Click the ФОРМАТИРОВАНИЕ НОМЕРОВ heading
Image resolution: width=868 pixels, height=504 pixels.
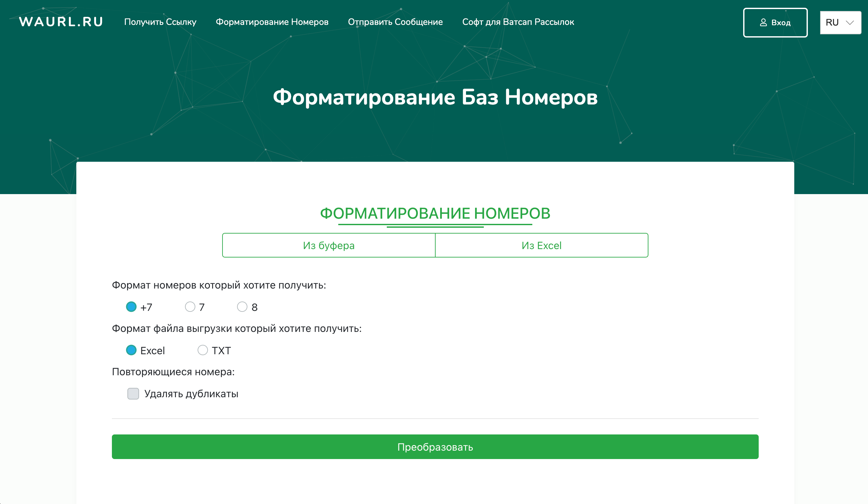pyautogui.click(x=435, y=213)
